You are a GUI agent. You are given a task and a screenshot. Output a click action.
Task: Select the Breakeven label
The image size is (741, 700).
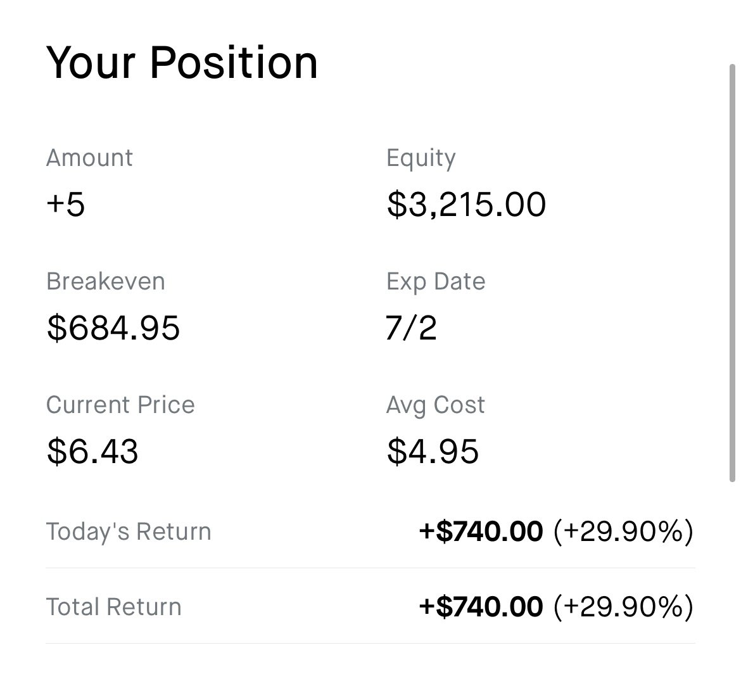[x=105, y=281]
